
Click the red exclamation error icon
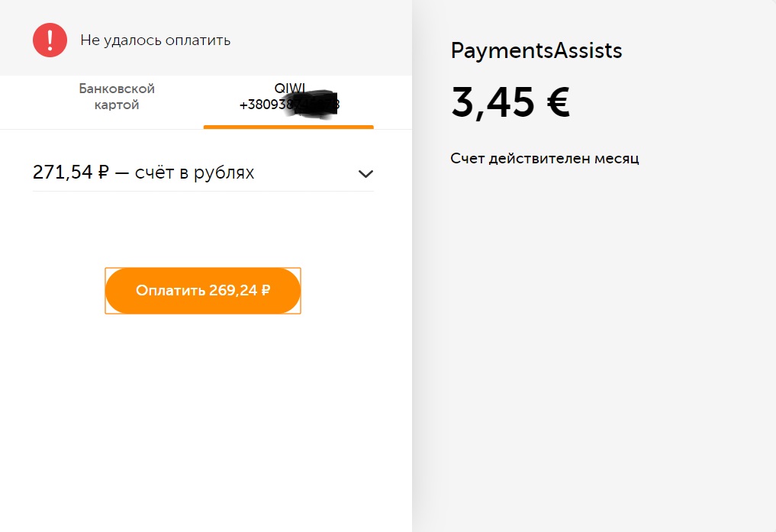tap(50, 40)
